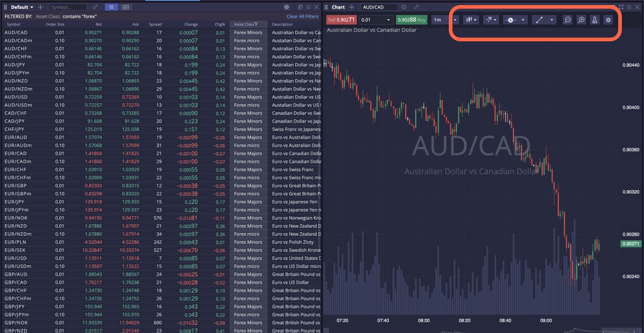Click the Sell 0.90271 button
The width and height of the screenshot is (644, 333).
click(x=342, y=19)
